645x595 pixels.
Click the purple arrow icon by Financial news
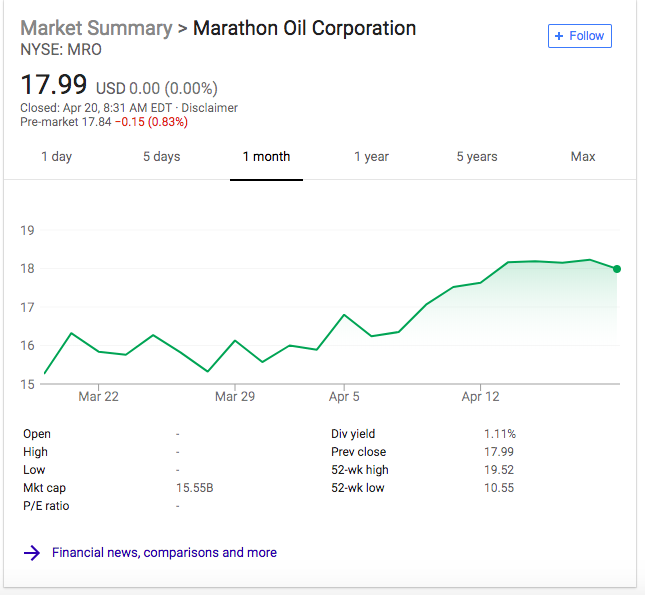tap(32, 553)
